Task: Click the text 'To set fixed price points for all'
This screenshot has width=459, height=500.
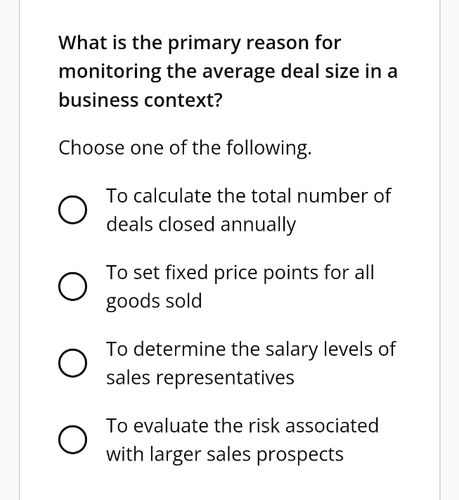Action: pyautogui.click(x=240, y=273)
